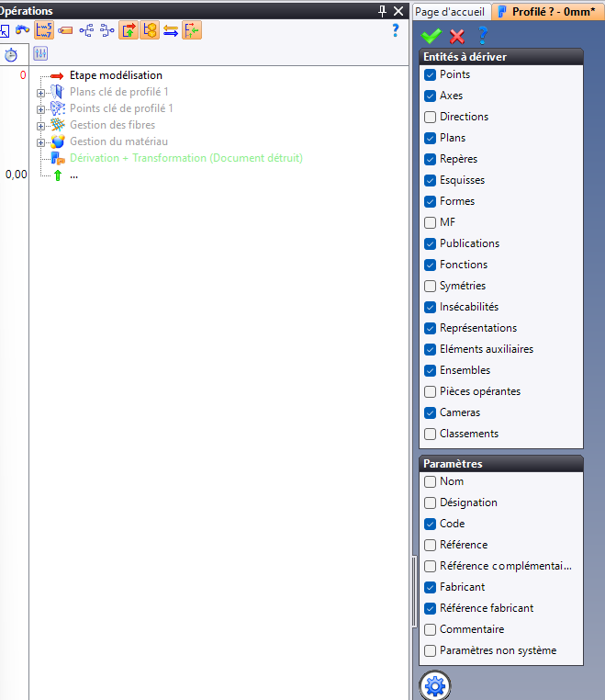Click the Paramètres section header
This screenshot has width=605, height=700.
pyautogui.click(x=501, y=464)
